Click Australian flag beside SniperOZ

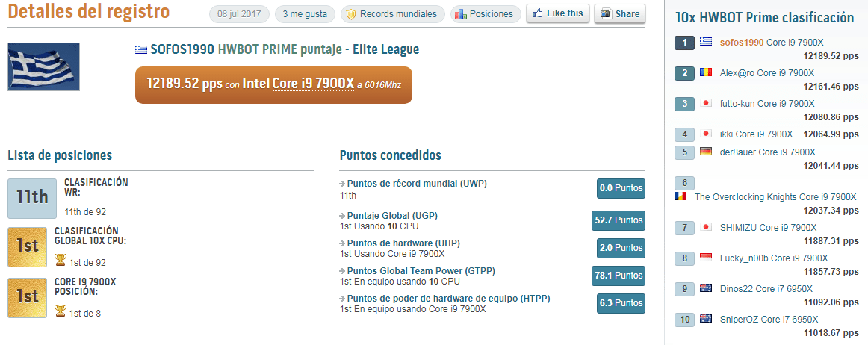pyautogui.click(x=706, y=318)
